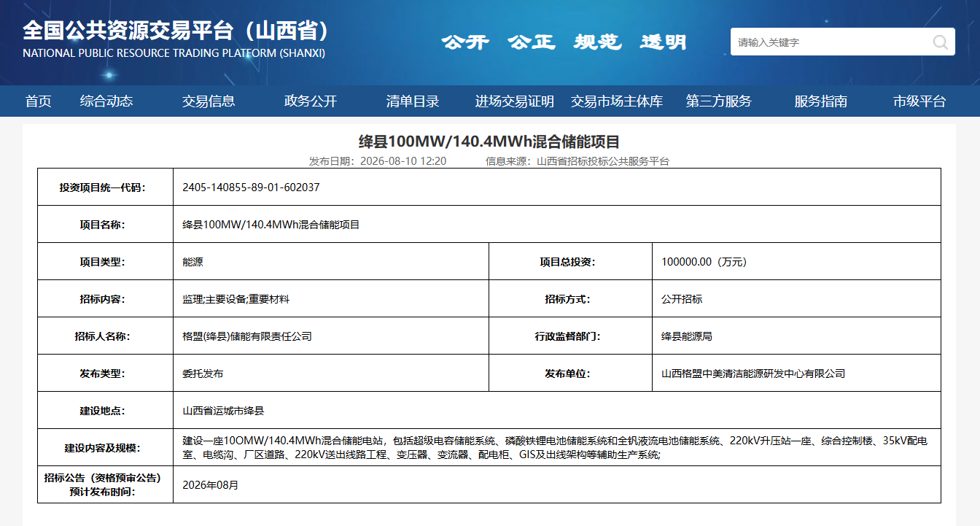Screen dimensions: 980x526
Task: Click the 格盟(绛县)储能有限责任公司 value
Action: [247, 336]
